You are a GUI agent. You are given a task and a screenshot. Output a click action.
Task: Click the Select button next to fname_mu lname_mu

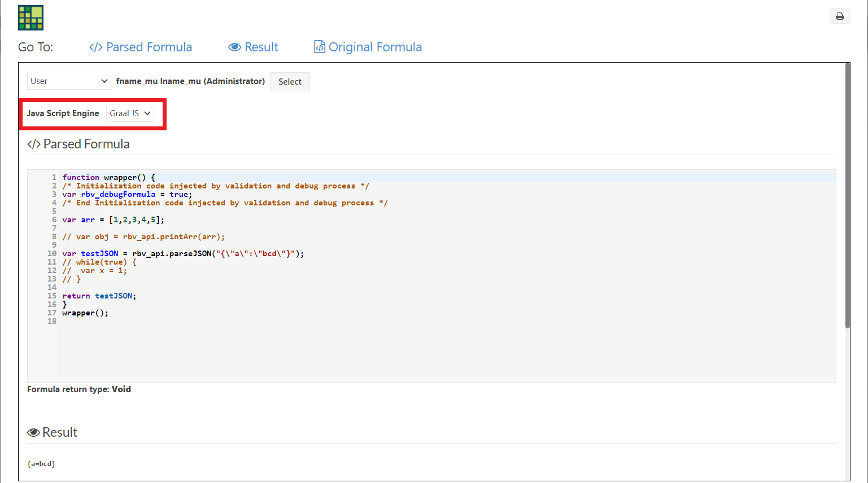(x=290, y=81)
